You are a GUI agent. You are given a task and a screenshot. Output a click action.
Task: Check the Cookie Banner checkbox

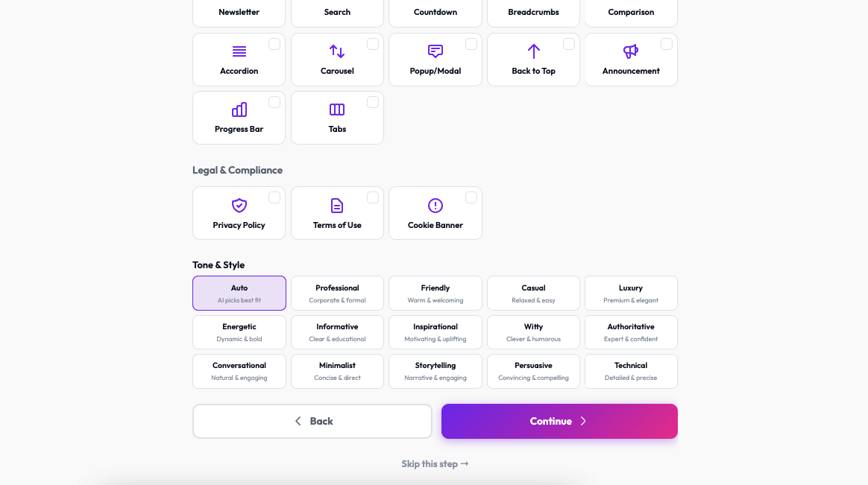471,197
